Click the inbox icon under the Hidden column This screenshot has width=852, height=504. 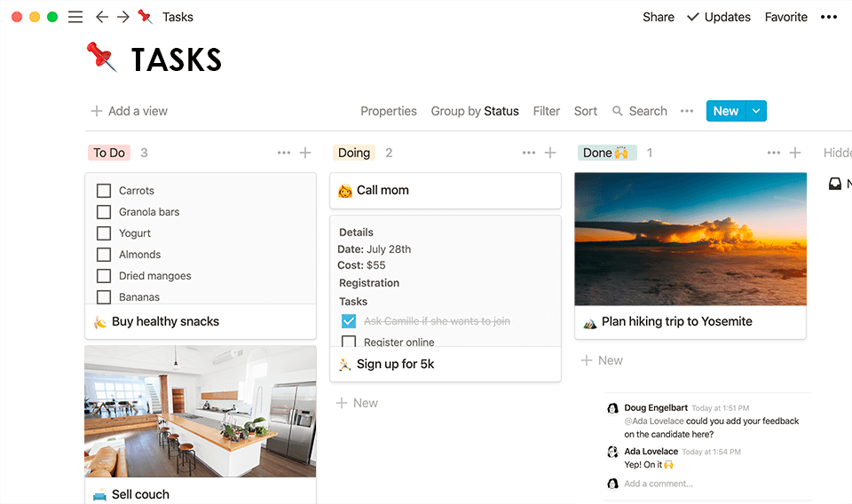click(x=835, y=184)
